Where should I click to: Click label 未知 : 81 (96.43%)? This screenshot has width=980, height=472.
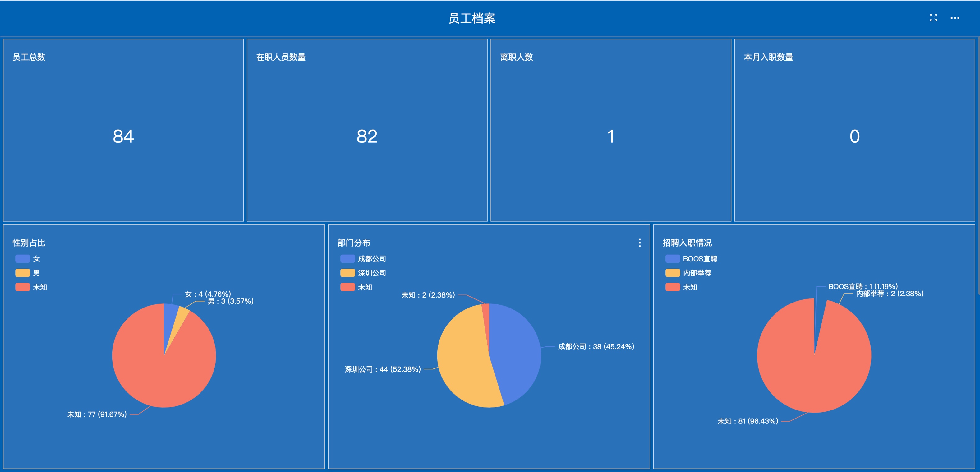(x=748, y=421)
